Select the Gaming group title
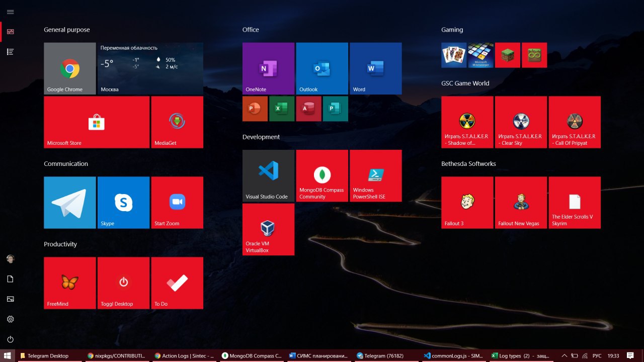This screenshot has width=644, height=362. click(452, 30)
